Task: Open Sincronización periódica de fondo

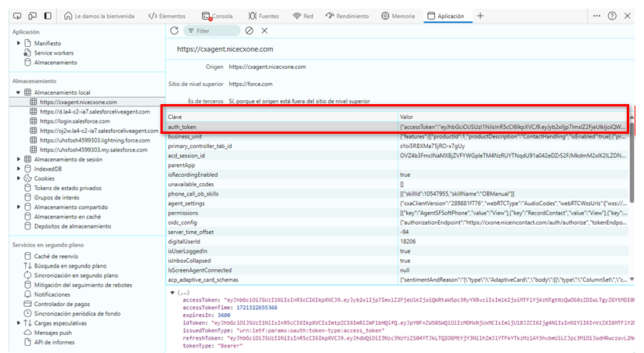Action: [x=77, y=314]
